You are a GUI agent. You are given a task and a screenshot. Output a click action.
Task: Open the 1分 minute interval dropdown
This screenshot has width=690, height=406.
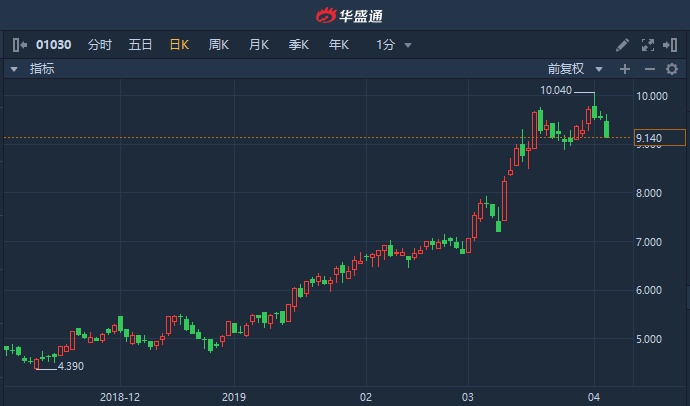(x=394, y=45)
